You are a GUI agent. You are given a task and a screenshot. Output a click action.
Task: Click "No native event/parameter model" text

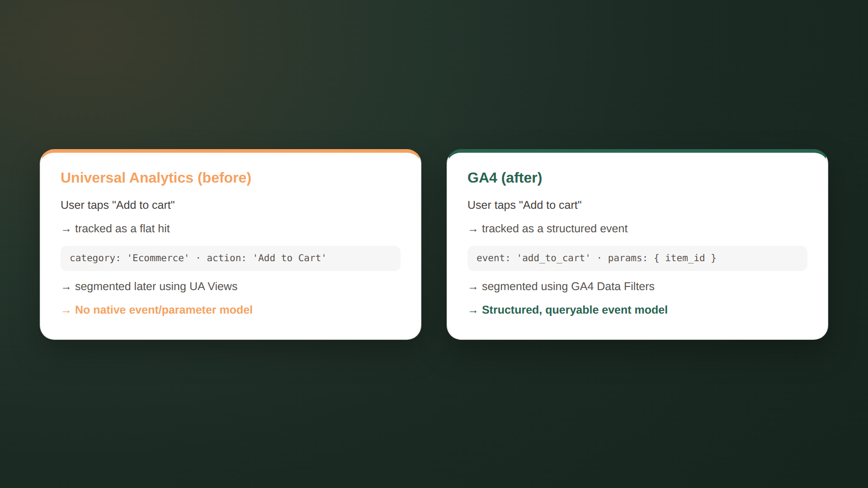pos(164,310)
